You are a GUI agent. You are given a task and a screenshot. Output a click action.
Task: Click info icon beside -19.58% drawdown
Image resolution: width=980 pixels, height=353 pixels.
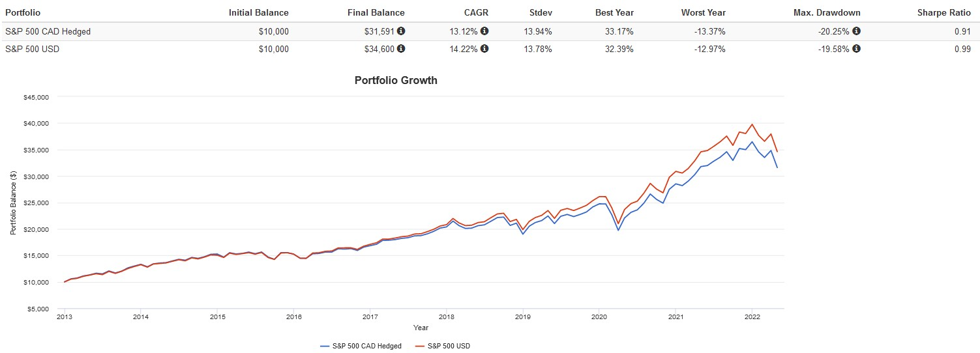pos(856,49)
